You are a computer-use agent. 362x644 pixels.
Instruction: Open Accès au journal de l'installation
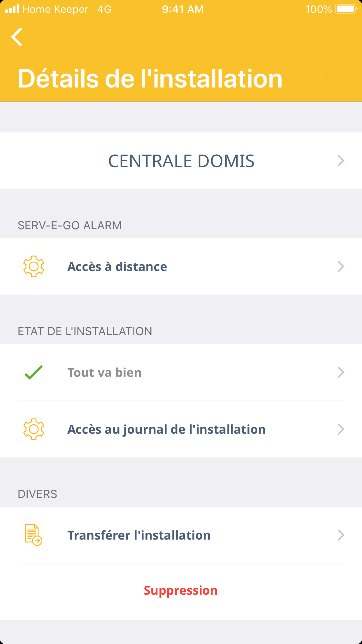pyautogui.click(x=166, y=429)
